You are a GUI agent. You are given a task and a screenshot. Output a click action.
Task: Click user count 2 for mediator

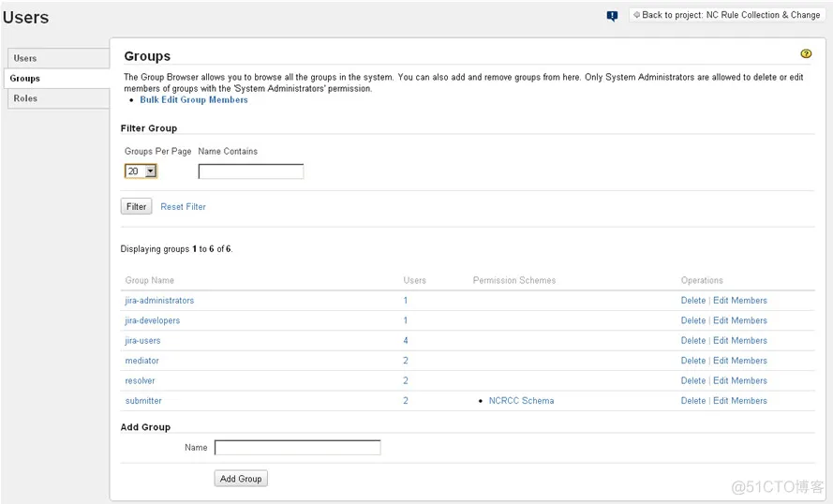pyautogui.click(x=406, y=361)
